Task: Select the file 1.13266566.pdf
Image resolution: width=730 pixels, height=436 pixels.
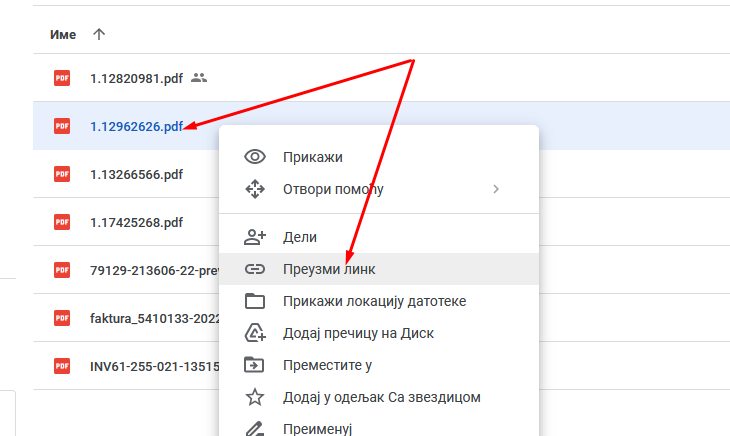Action: pos(136,174)
